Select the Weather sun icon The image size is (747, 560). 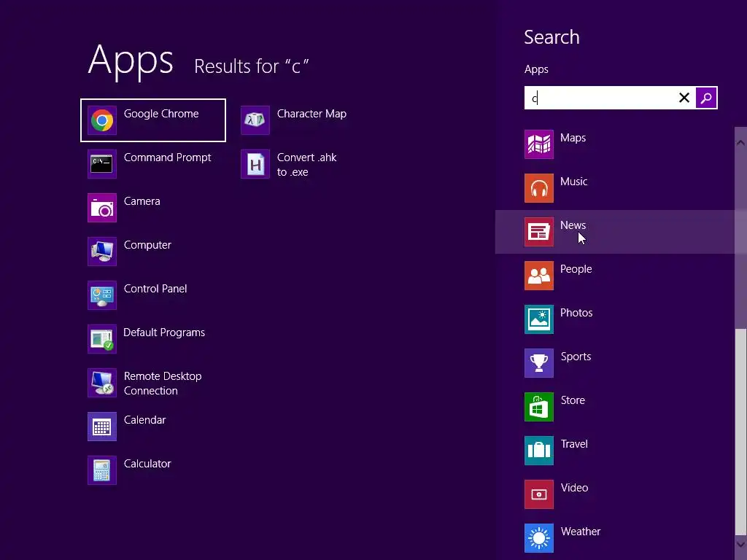pyautogui.click(x=539, y=539)
